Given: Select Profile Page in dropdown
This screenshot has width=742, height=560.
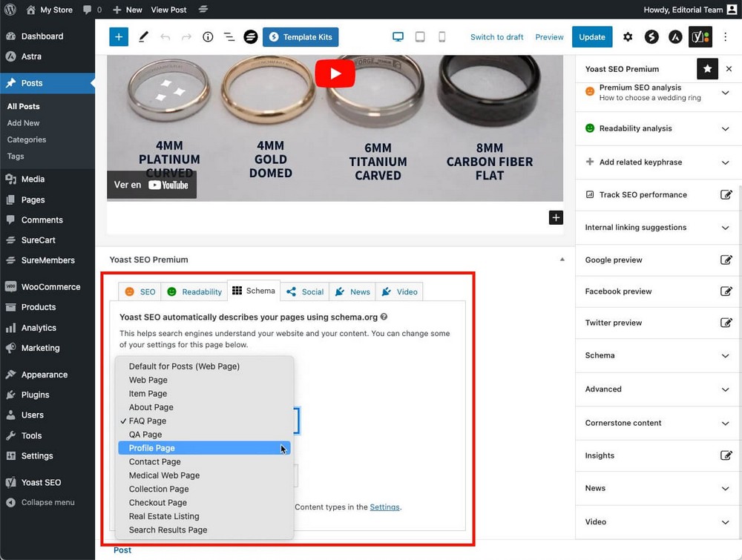Looking at the screenshot, I should (x=205, y=448).
